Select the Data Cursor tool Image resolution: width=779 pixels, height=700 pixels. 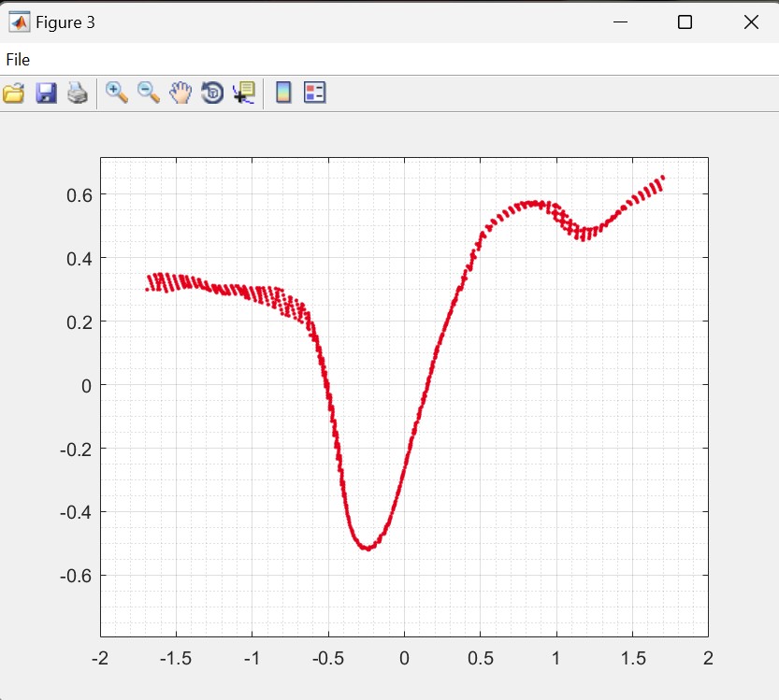click(x=244, y=93)
